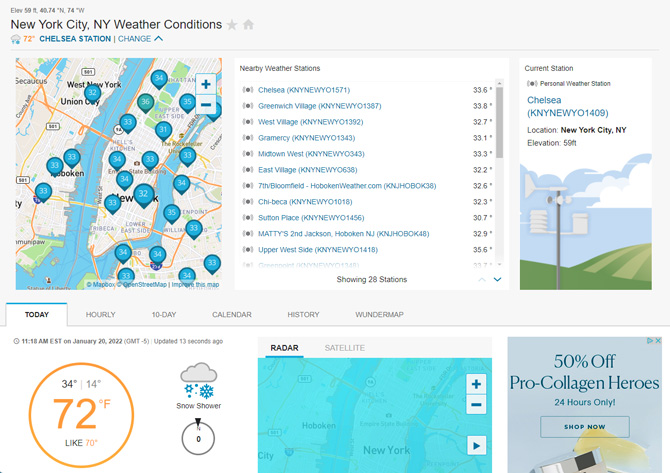
Task: Click the weather station illustration
Action: click(x=585, y=222)
